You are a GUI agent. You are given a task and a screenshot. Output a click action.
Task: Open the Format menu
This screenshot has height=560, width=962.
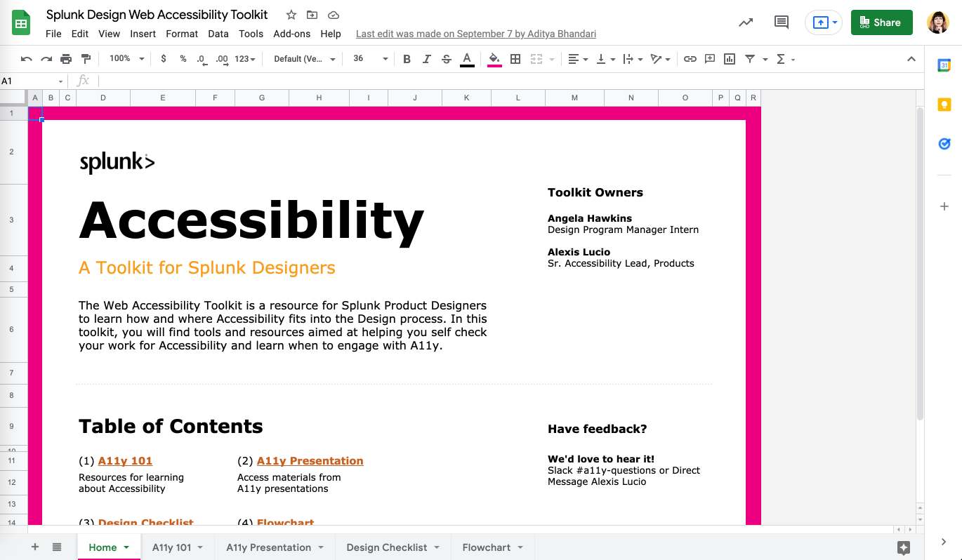point(182,34)
